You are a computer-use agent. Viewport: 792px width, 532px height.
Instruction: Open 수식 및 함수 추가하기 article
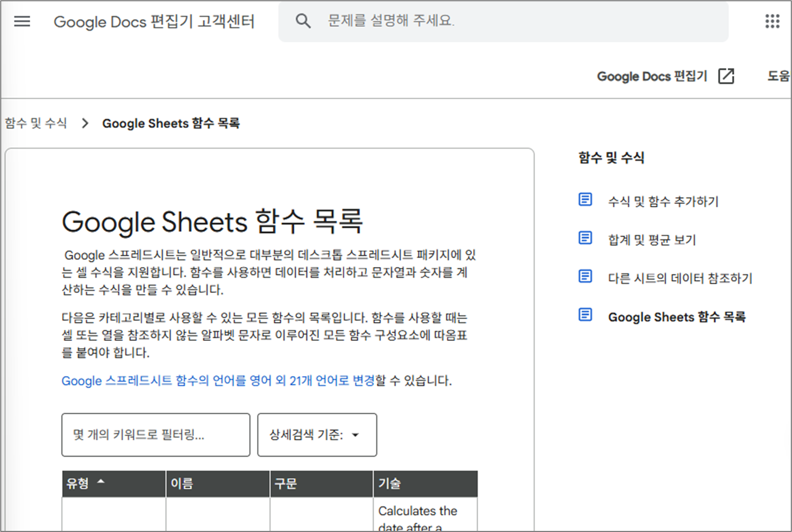click(663, 201)
